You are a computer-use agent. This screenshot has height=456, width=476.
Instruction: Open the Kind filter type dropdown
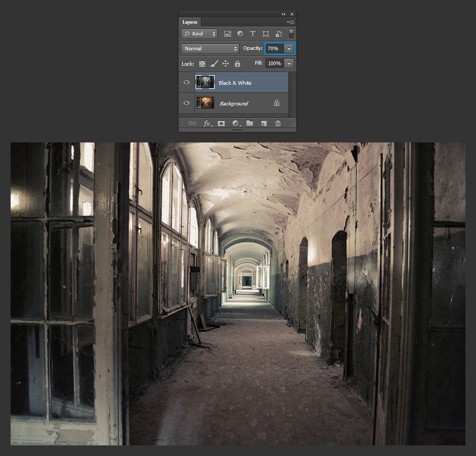pos(199,34)
